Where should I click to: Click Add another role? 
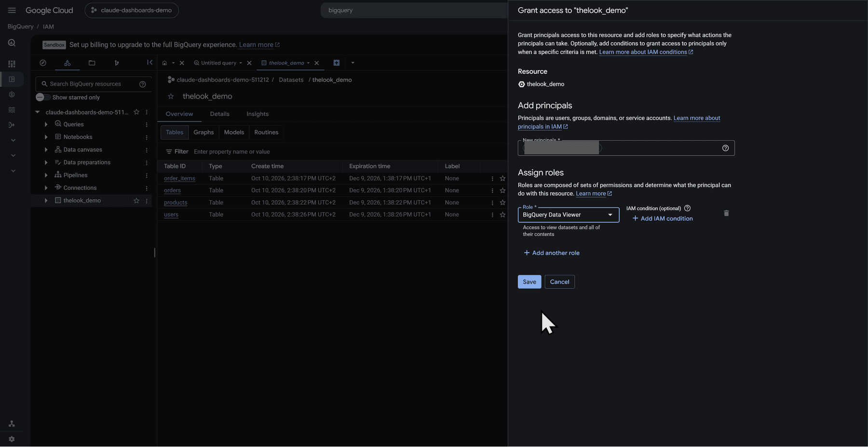point(552,253)
